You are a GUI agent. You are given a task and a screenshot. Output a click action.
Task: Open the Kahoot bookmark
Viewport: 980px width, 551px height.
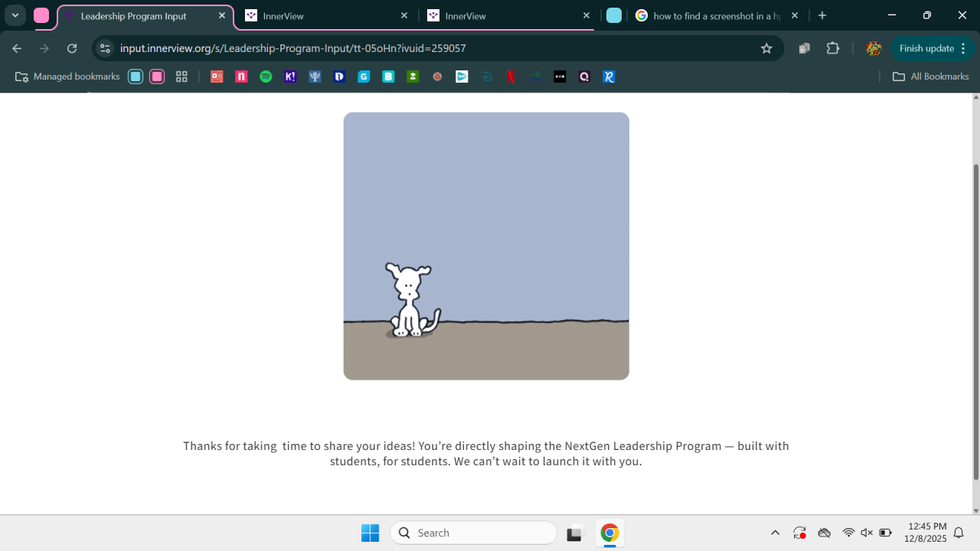[x=290, y=77]
